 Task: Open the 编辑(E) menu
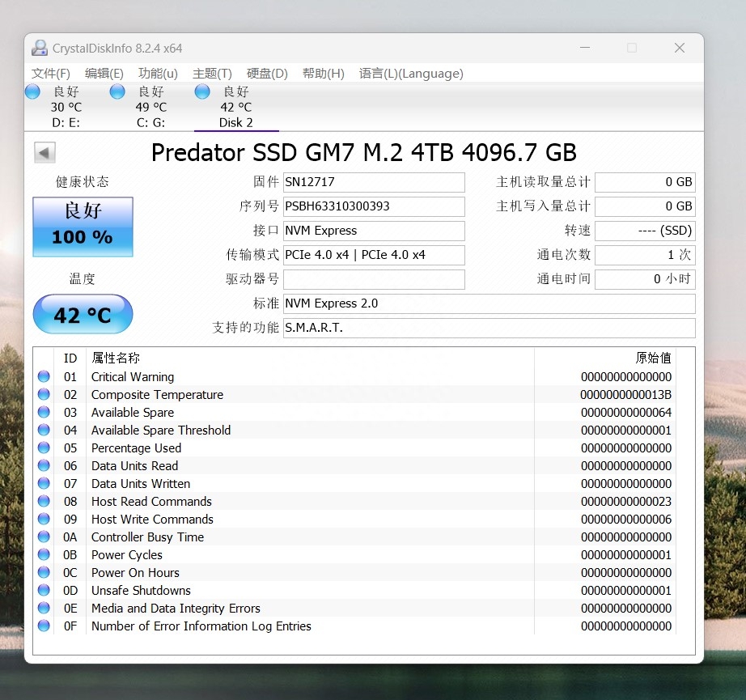pyautogui.click(x=104, y=74)
